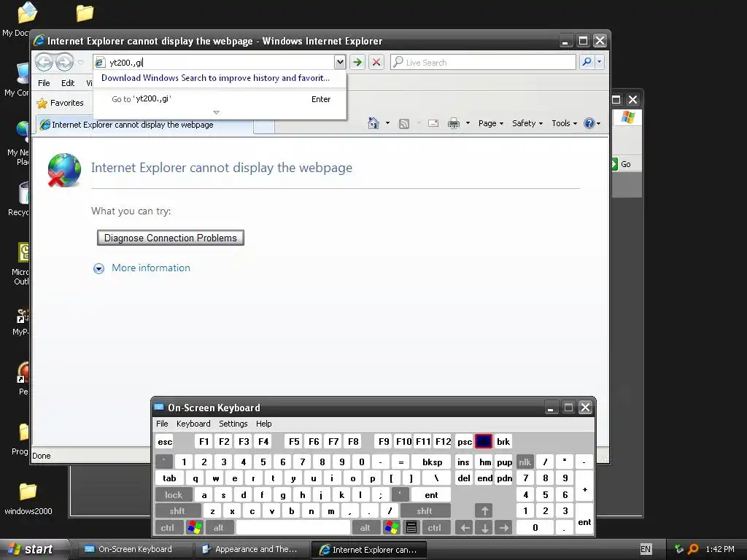Open the windows2000 folder on desktop
Image resolution: width=747 pixels, height=560 pixels.
tap(28, 498)
